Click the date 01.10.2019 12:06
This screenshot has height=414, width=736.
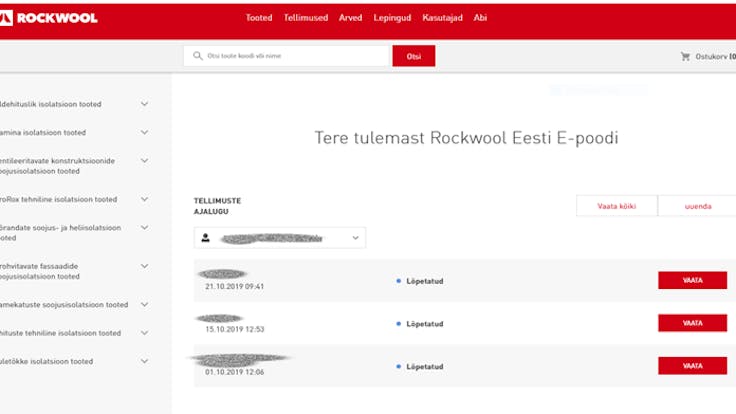(x=235, y=372)
